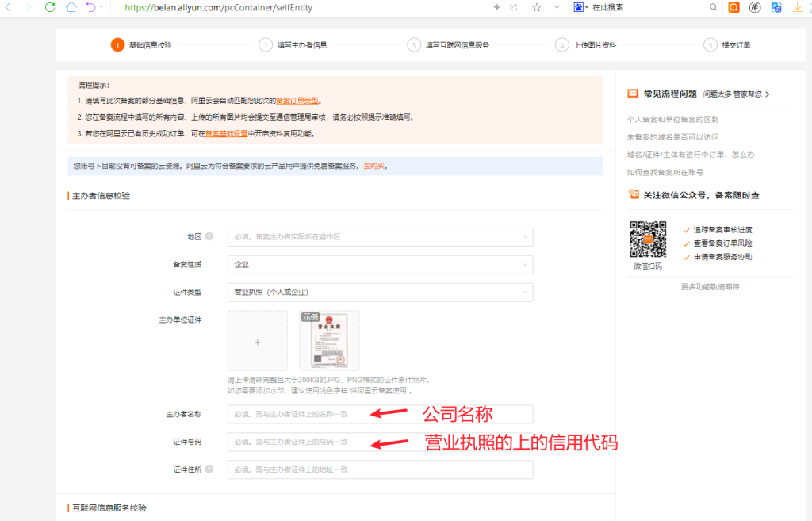Click the 主办者名称 input field
This screenshot has width=812, height=521.
point(380,414)
